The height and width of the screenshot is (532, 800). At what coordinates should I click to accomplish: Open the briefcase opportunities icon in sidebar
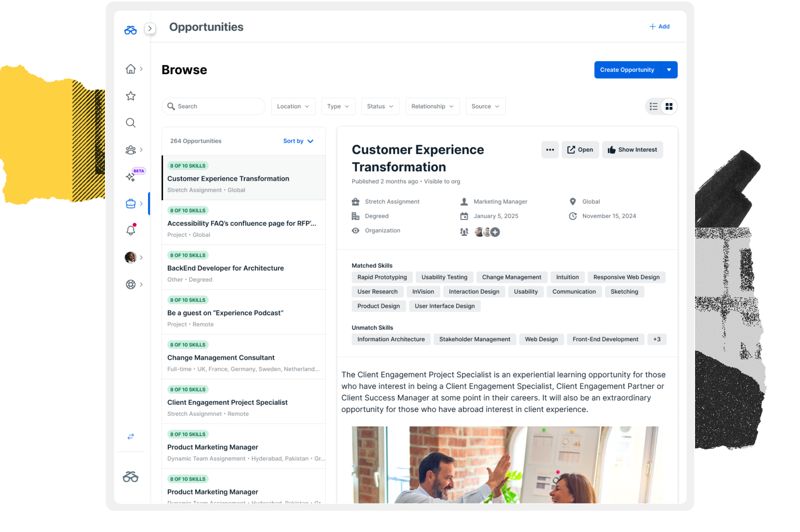(x=130, y=204)
